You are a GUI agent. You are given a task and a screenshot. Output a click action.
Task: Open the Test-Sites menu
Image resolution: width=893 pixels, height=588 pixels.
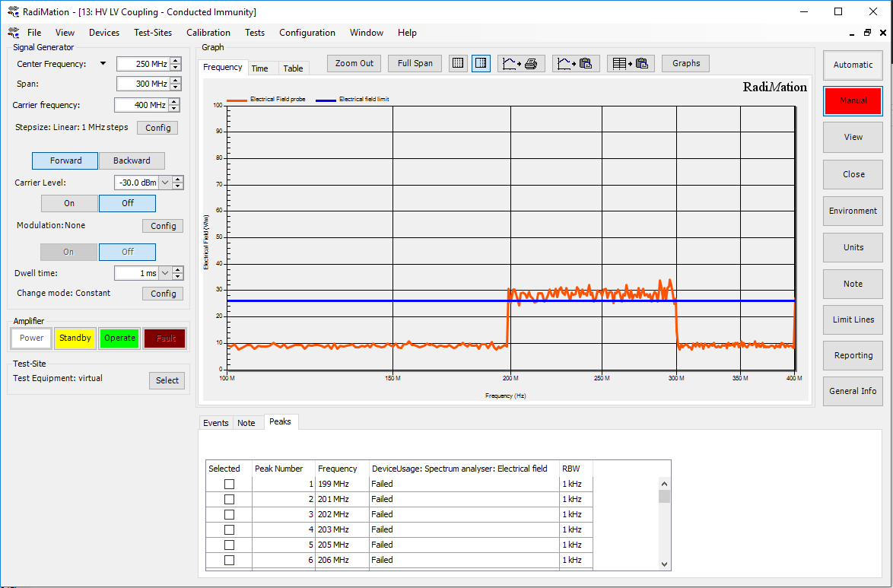tap(153, 33)
